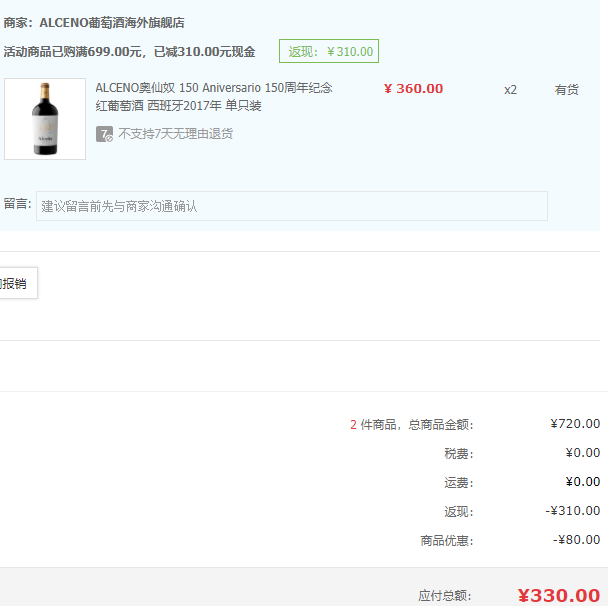
Task: Open the ALCENO 150 Aniversario product title link
Action: (x=214, y=97)
